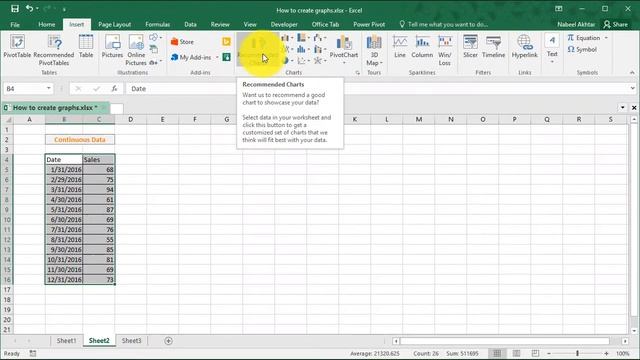Click the macro recording status bar icon
This screenshot has width=640, height=360.
[33, 353]
